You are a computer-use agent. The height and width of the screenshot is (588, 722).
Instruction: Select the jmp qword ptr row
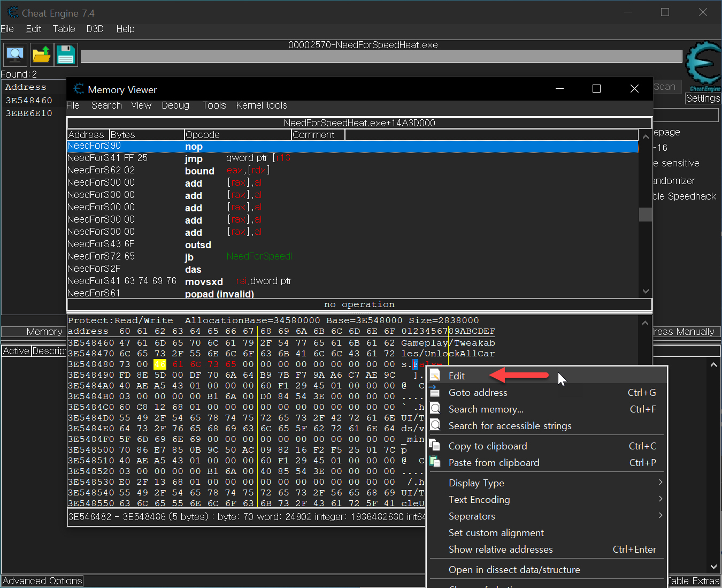[352, 158]
